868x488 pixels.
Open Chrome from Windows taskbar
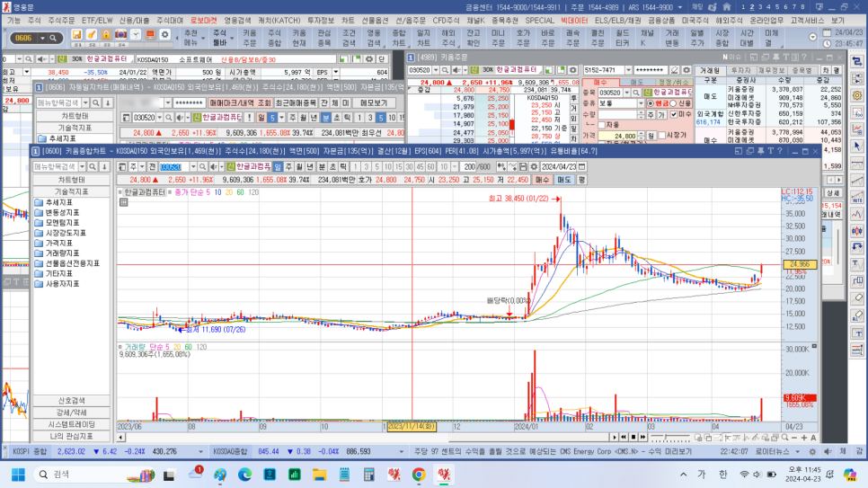pos(419,475)
